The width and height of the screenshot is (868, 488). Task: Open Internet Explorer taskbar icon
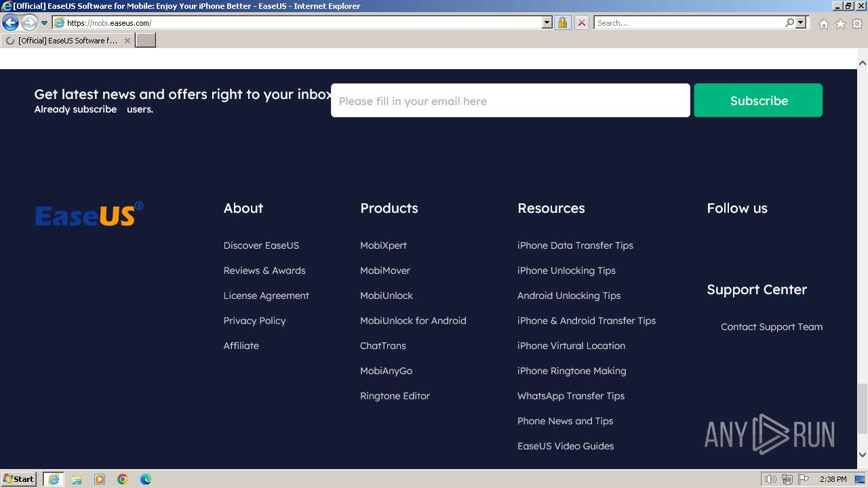point(54,479)
